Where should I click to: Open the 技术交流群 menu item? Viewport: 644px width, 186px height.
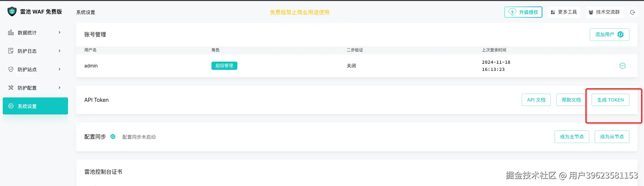(x=604, y=12)
